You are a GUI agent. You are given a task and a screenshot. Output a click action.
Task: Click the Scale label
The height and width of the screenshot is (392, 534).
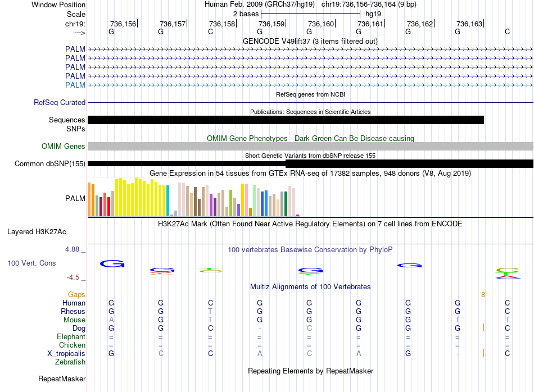click(76, 14)
